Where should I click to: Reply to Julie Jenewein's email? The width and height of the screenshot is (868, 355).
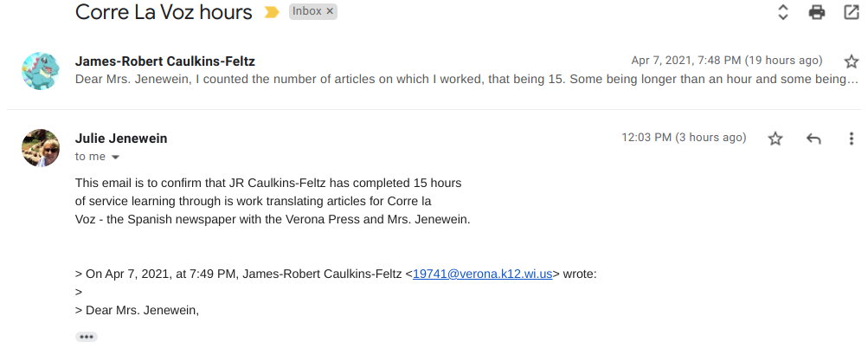click(x=813, y=139)
